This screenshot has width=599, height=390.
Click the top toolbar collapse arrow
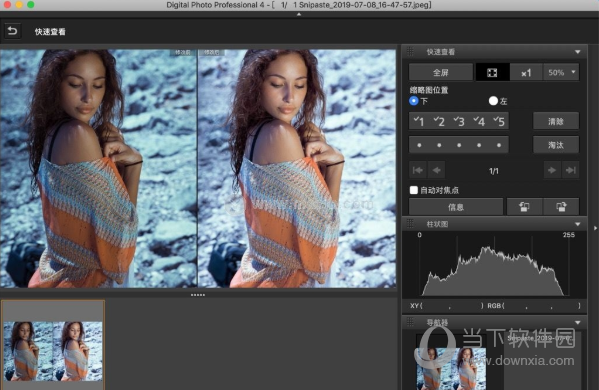point(299,15)
